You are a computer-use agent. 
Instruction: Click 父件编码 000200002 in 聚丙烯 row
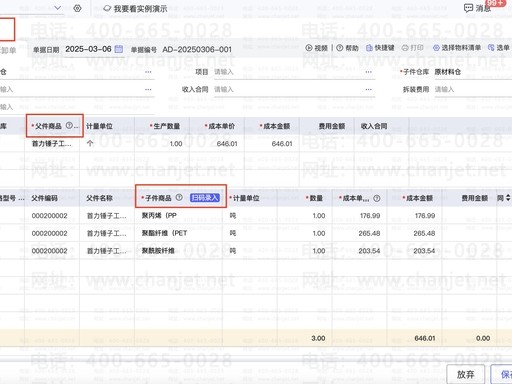(x=49, y=216)
